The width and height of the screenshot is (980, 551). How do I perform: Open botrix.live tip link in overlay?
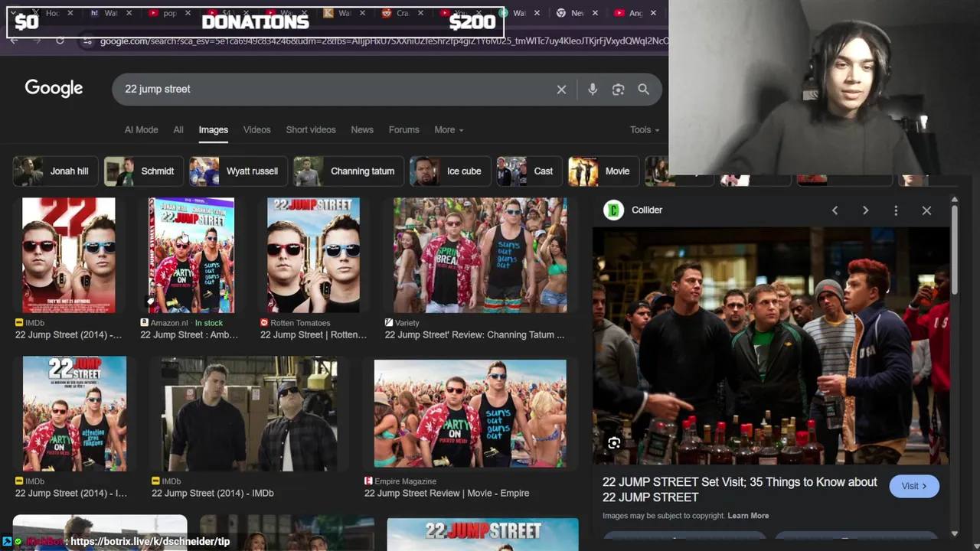[x=149, y=541]
